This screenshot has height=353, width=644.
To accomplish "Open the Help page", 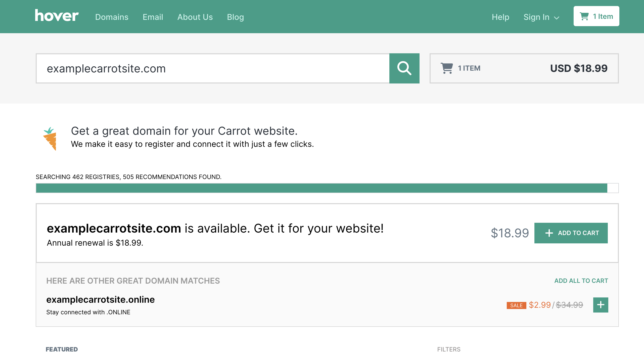I will (x=500, y=17).
